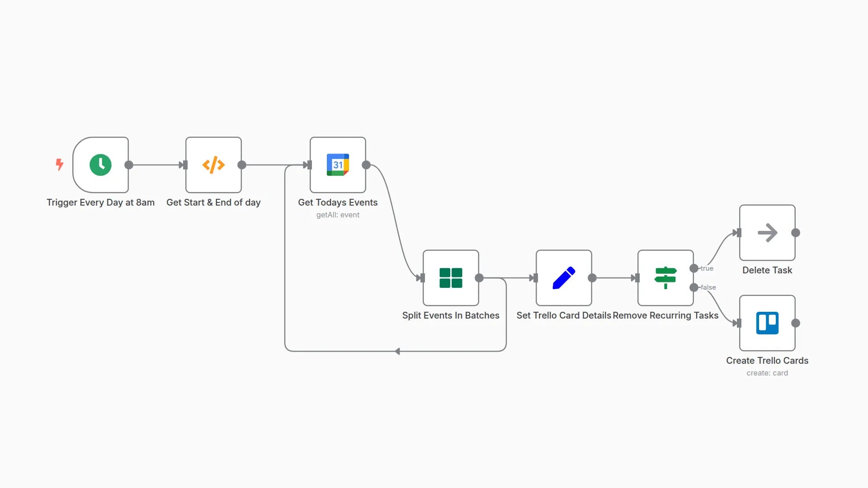Select the Remove Recurring Tasks signpost node
Screen dimensions: 868x488
[x=665, y=278]
